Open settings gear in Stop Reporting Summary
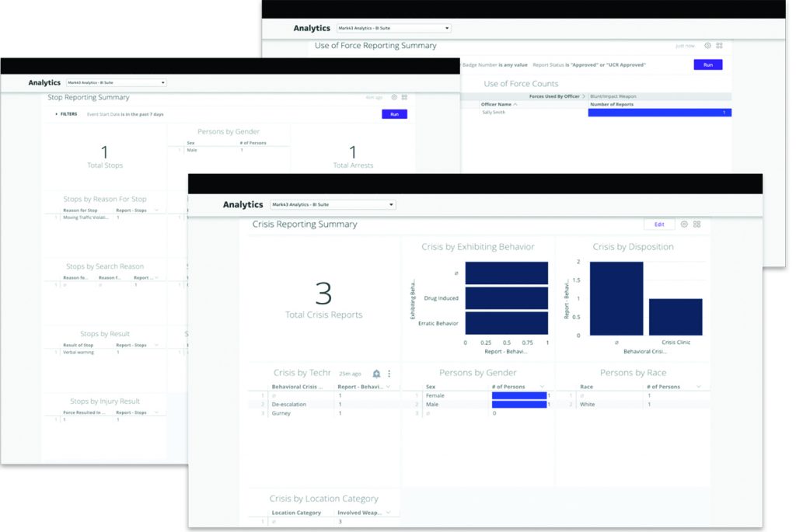 coord(394,98)
